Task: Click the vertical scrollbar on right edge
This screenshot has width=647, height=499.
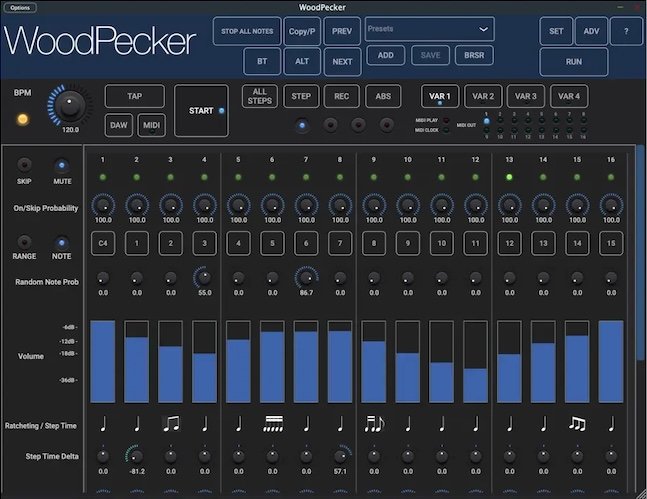Action: (x=640, y=252)
